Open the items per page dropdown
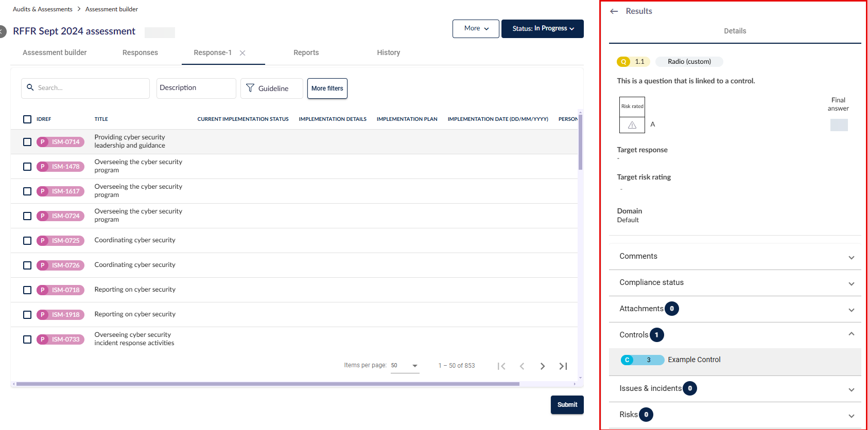This screenshot has width=868, height=430. pos(405,366)
